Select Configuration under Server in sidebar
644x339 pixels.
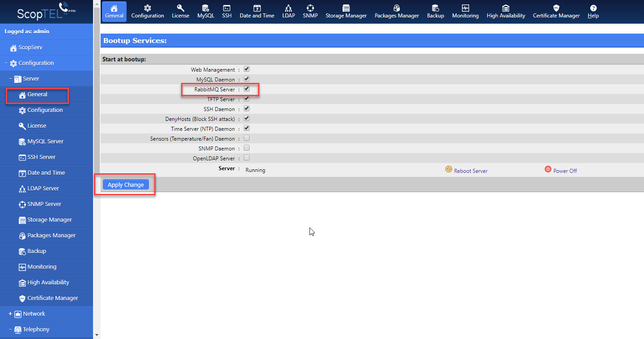(47, 110)
